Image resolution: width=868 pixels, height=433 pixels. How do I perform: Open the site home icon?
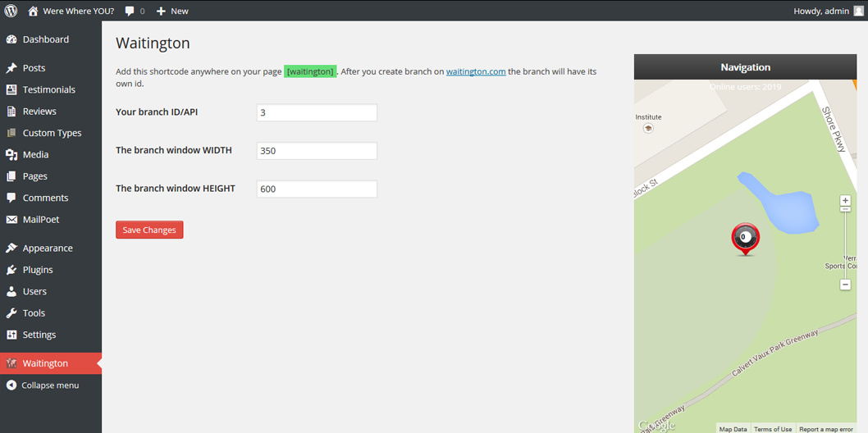(x=33, y=11)
